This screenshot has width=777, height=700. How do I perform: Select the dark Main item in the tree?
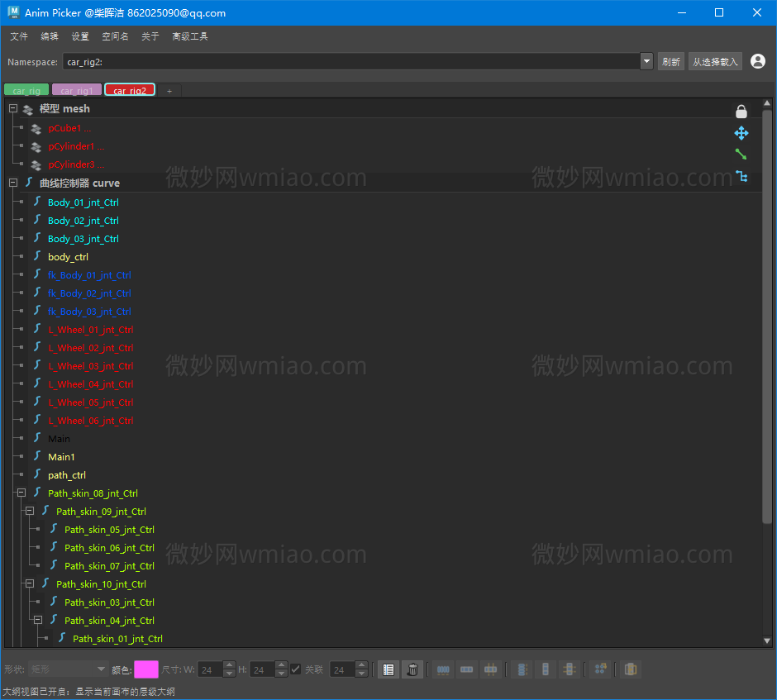(x=59, y=438)
